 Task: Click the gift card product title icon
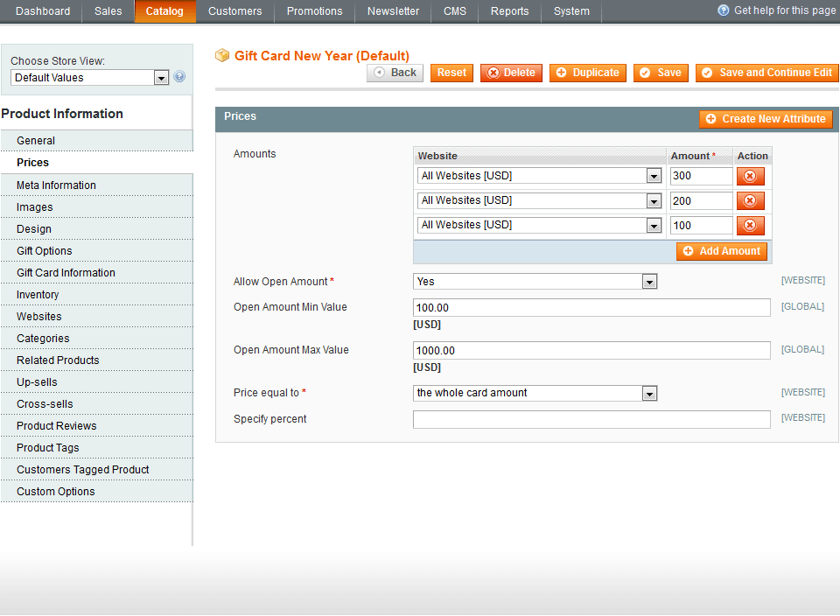[x=222, y=55]
